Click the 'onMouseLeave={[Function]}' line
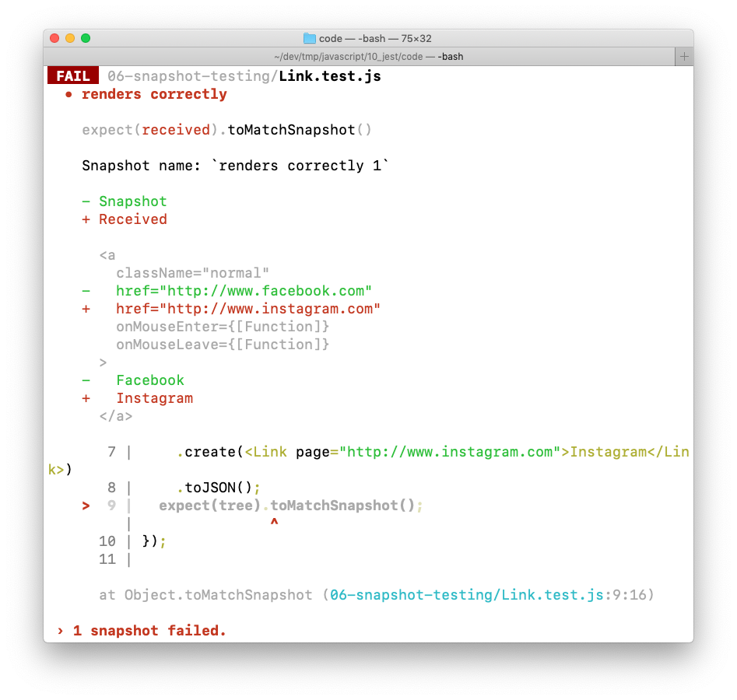 click(223, 345)
